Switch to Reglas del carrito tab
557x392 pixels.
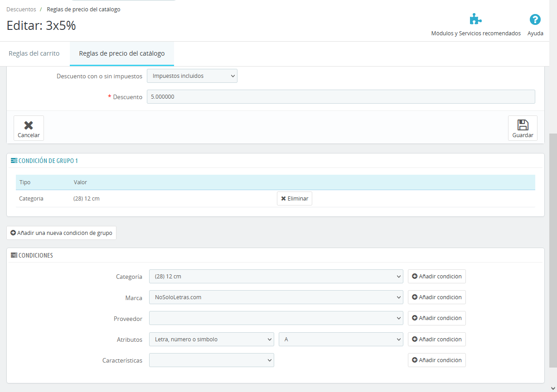pos(34,53)
